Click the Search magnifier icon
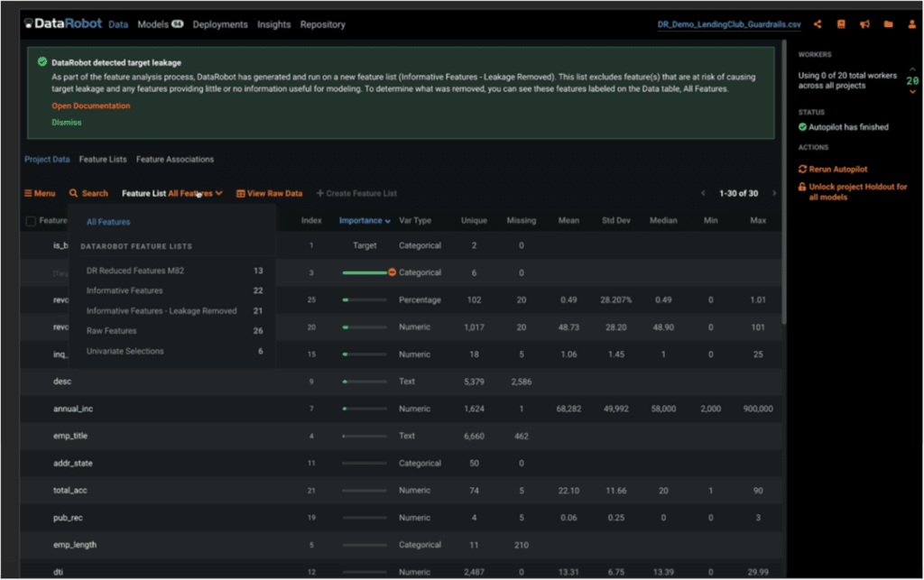Viewport: 924px width, 580px height. pyautogui.click(x=74, y=193)
